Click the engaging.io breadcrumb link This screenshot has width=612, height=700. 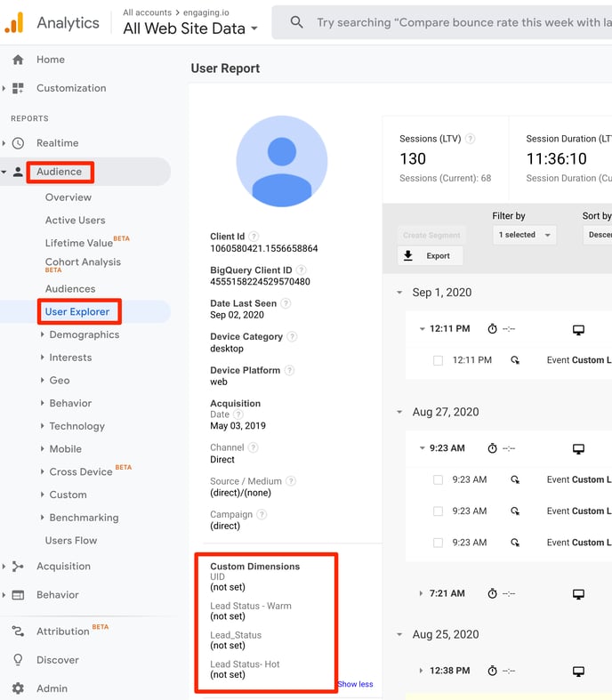[206, 12]
